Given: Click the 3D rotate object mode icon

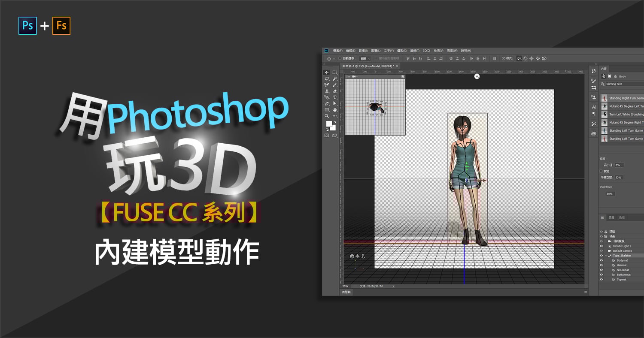Looking at the screenshot, I should [519, 58].
